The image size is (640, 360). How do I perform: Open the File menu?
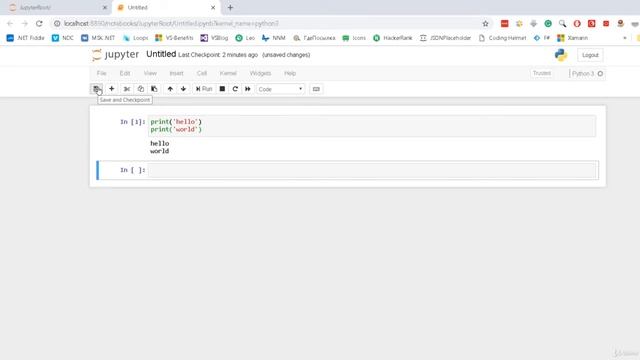tap(101, 73)
